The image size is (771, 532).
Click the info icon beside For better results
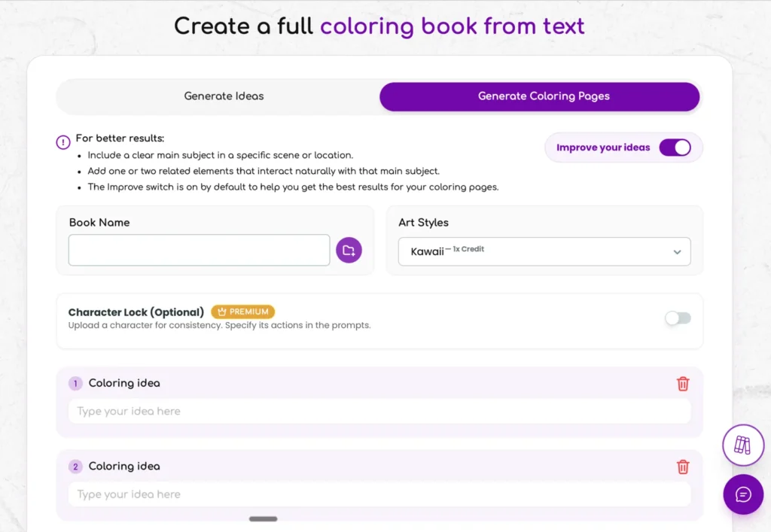tap(63, 142)
